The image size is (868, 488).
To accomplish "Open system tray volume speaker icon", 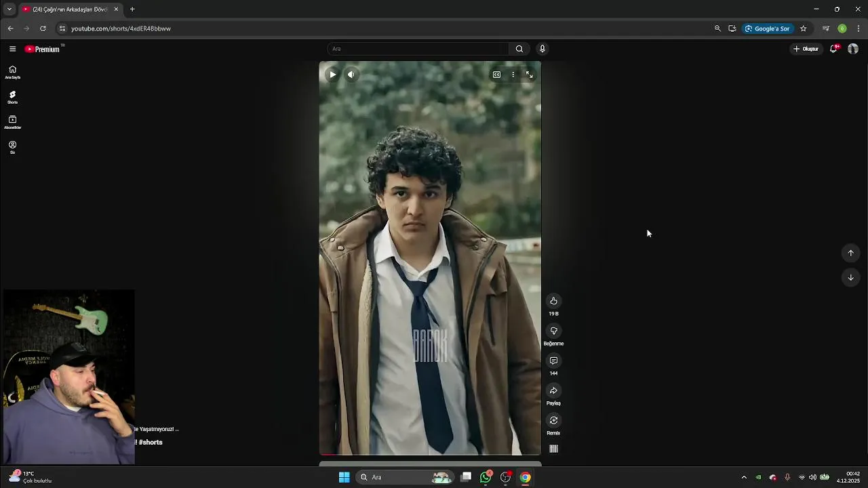I will tap(812, 477).
